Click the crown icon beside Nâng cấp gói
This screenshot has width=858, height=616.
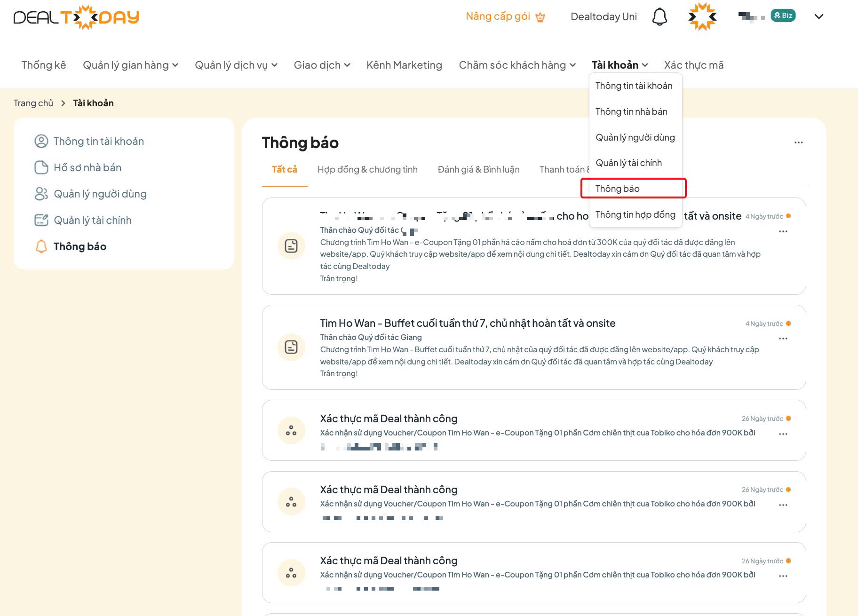click(540, 17)
